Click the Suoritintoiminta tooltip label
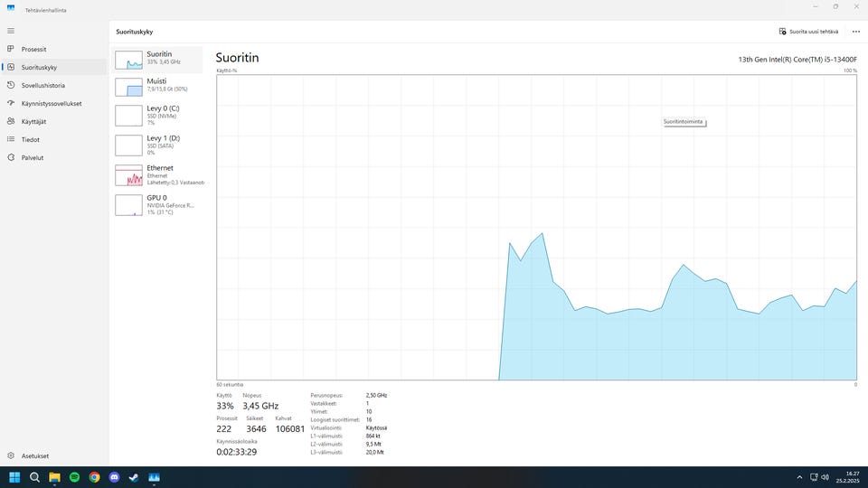This screenshot has height=488, width=868. point(684,122)
